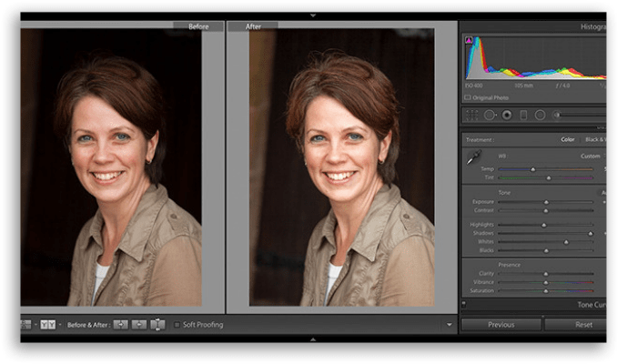Select the Crop Overlay grid tool
Viewport: 637px width, 364px height.
click(471, 116)
